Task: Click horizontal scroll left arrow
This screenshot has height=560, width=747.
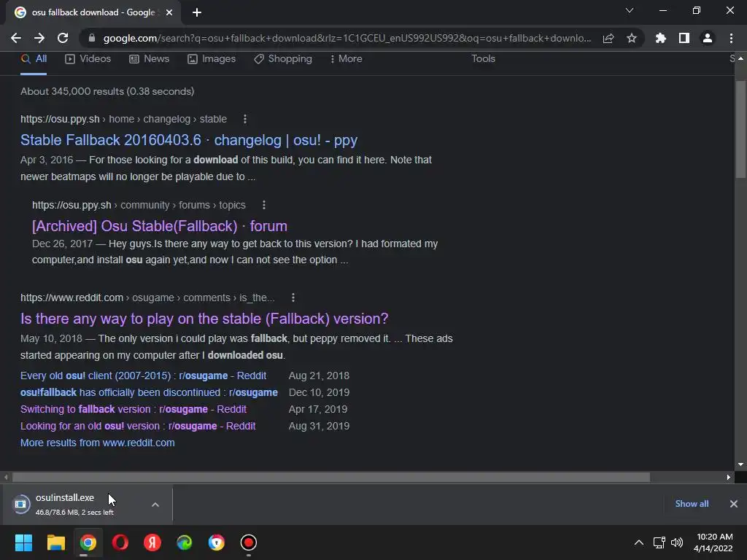Action: coord(6,477)
